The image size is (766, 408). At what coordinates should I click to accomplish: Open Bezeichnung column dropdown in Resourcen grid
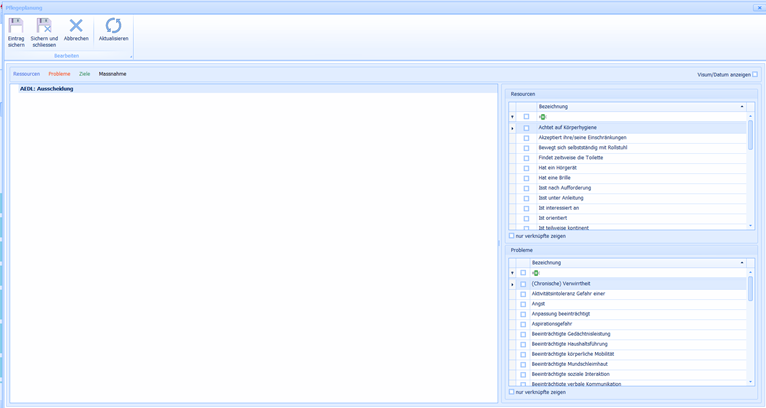point(742,107)
